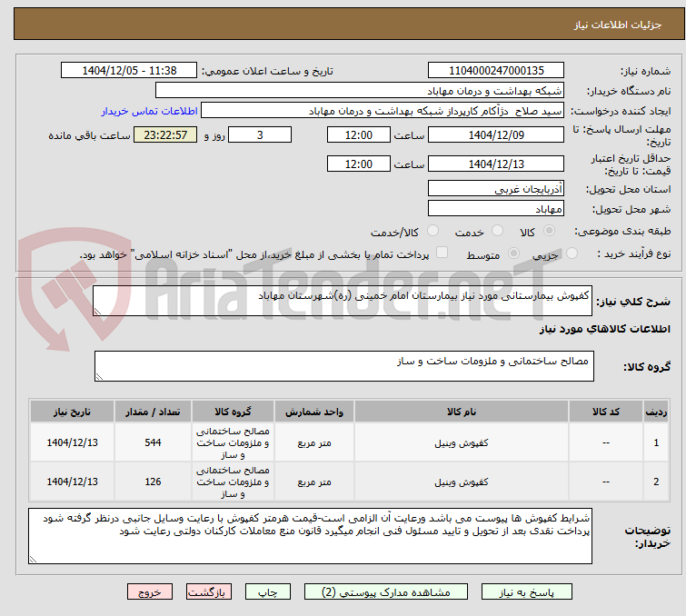Click the delivery province field آذربایجان غربی
Image resolution: width=686 pixels, height=616 pixels.
[496, 189]
